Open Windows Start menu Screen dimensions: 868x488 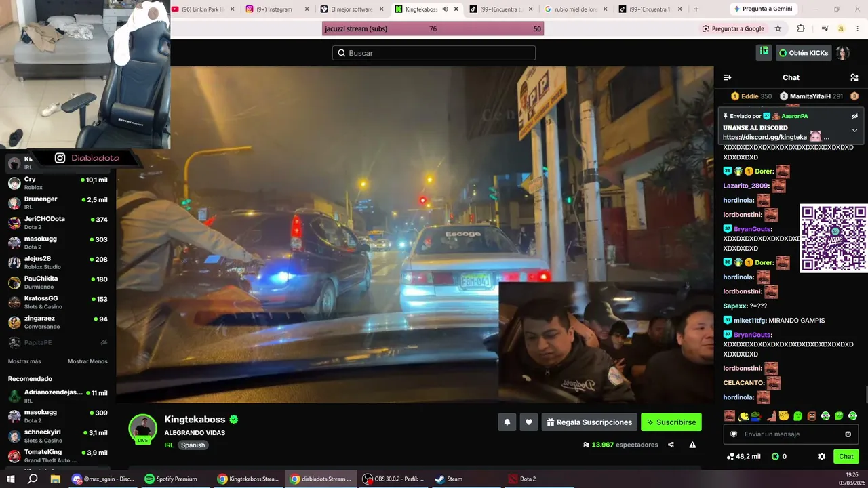[11, 479]
